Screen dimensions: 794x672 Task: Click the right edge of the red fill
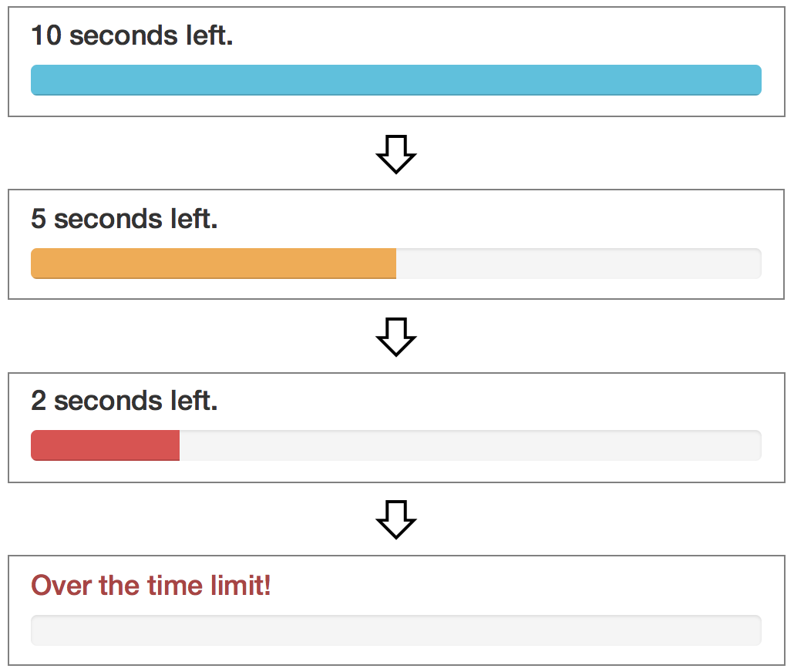[x=177, y=445]
